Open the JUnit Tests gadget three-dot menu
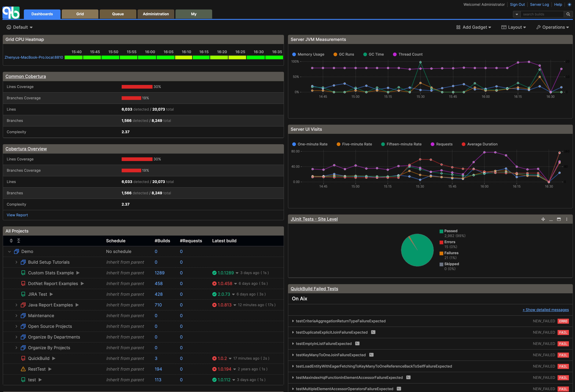 (567, 219)
